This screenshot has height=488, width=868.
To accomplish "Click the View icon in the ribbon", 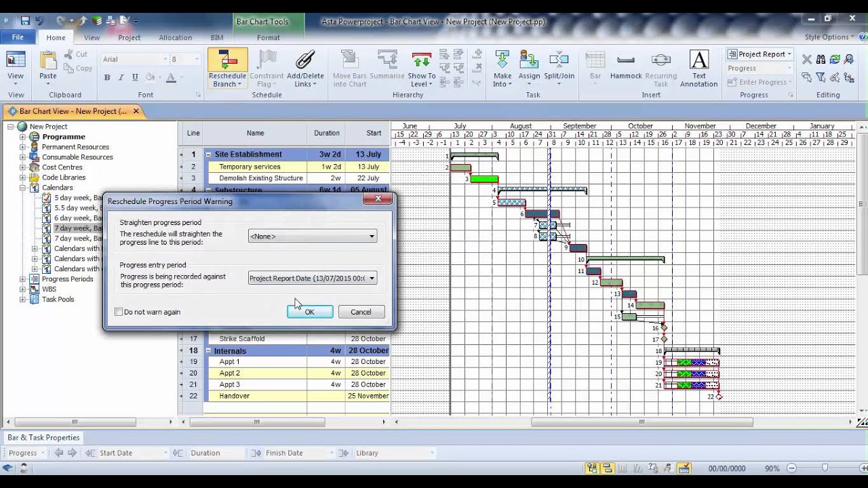I will click(16, 60).
